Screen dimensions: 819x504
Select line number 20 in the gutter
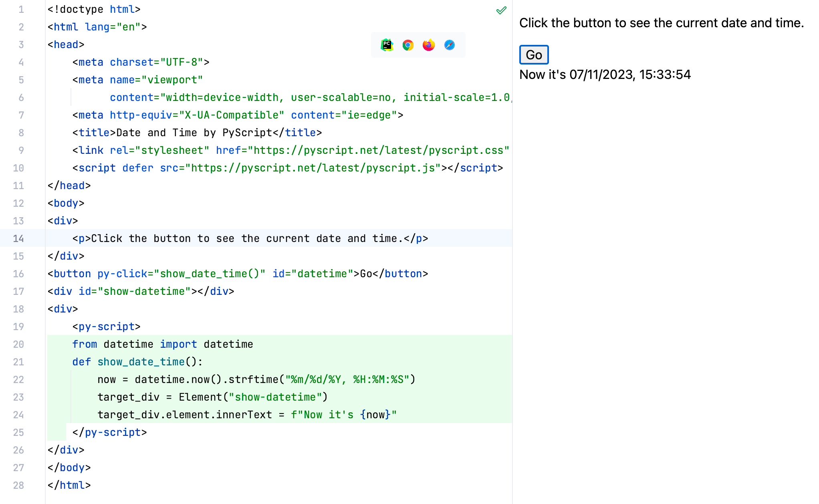point(18,344)
